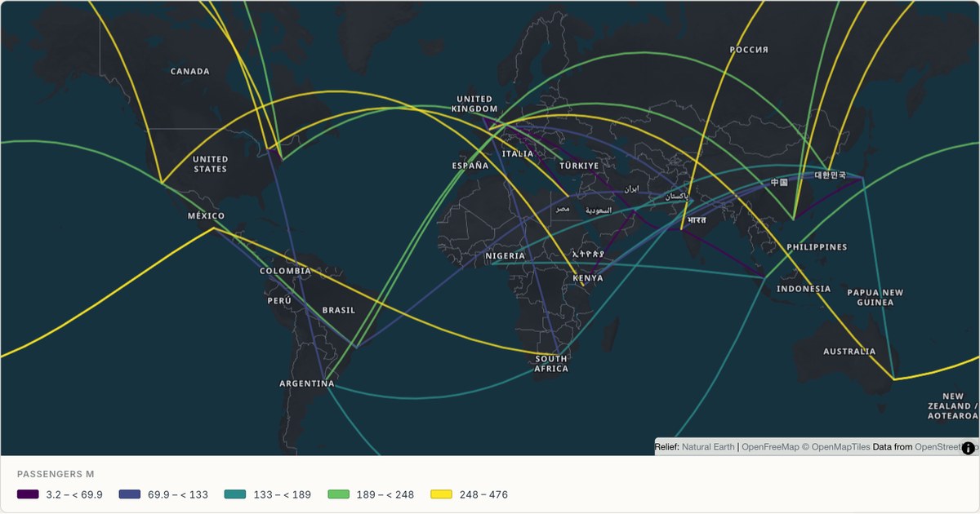Click the ARGENTINA map label

pos(307,383)
